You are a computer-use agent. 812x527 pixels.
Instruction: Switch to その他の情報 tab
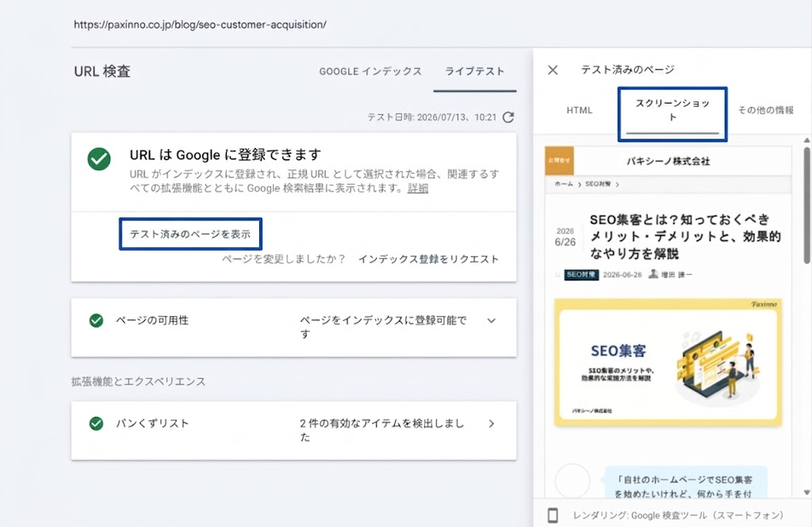766,109
